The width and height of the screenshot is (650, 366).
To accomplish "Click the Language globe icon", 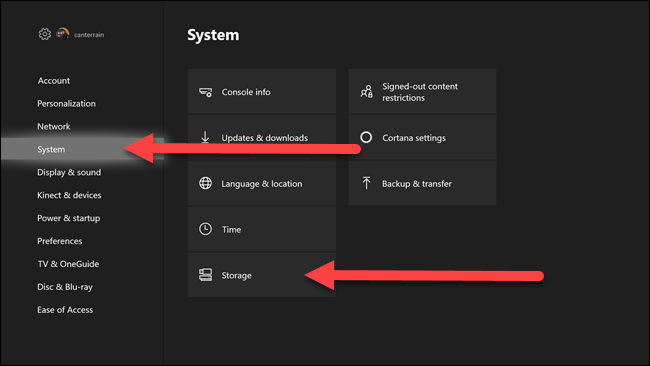I will (205, 183).
